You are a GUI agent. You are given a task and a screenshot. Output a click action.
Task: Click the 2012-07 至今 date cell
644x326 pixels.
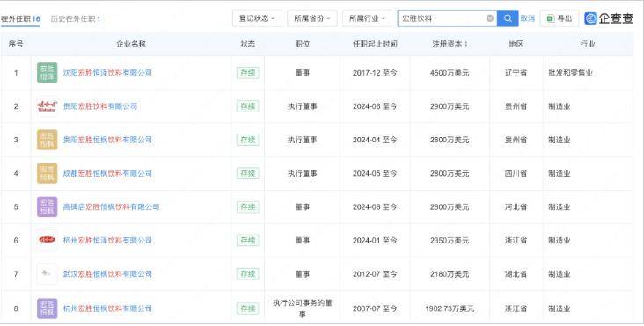tap(375, 274)
